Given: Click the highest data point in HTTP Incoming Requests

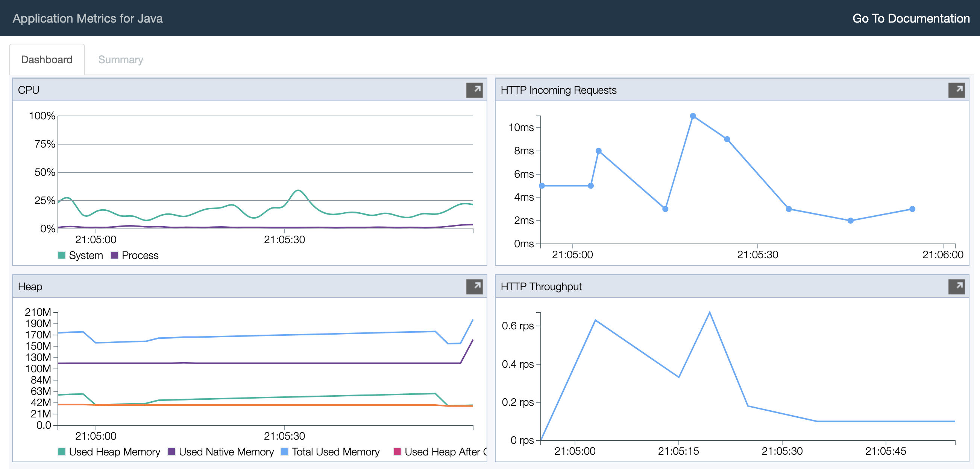Looking at the screenshot, I should tap(693, 116).
